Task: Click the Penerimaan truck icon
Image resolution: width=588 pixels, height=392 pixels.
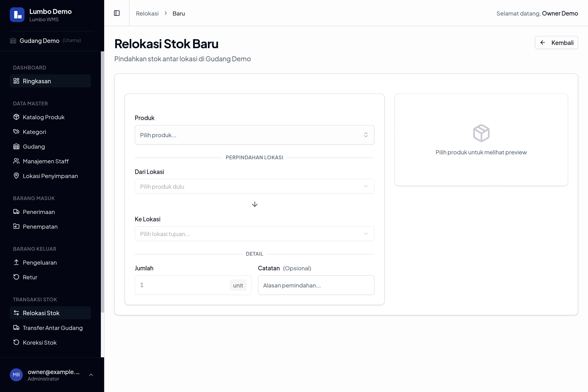Action: click(x=16, y=212)
